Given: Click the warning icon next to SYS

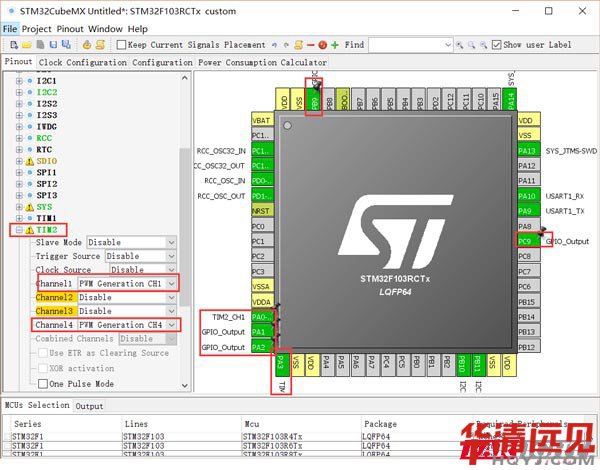Looking at the screenshot, I should point(30,207).
